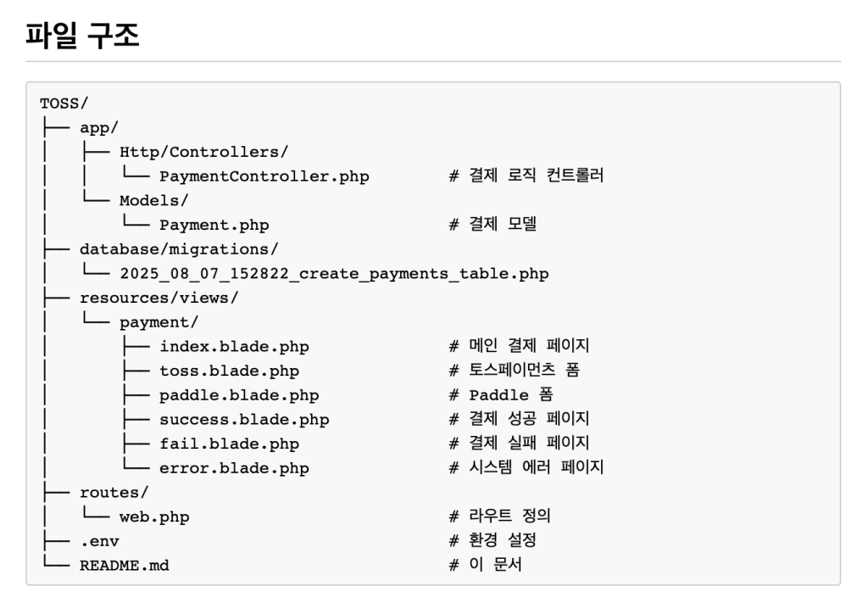
Task: Click the 파일 구조 heading
Action: click(x=82, y=36)
